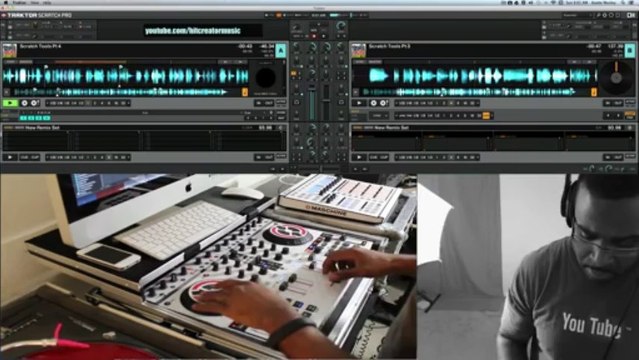The height and width of the screenshot is (360, 639).
Task: Click the orange LOOP size in Deck B's move bar
Action: point(486,115)
